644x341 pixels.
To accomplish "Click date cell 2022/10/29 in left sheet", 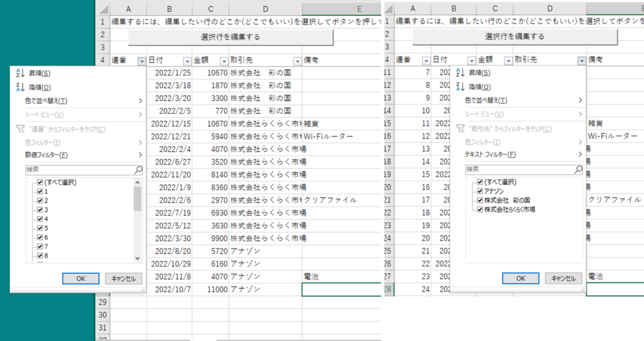I will (170, 264).
